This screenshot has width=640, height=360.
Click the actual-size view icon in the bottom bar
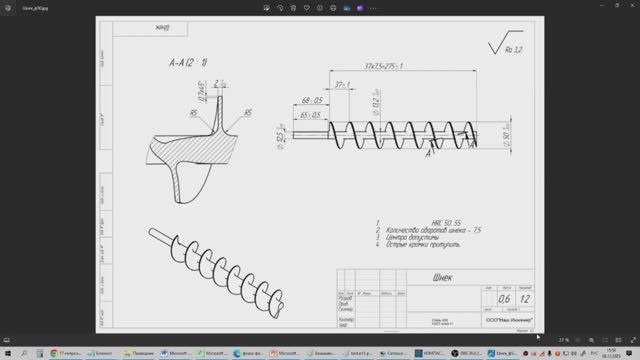click(x=619, y=340)
